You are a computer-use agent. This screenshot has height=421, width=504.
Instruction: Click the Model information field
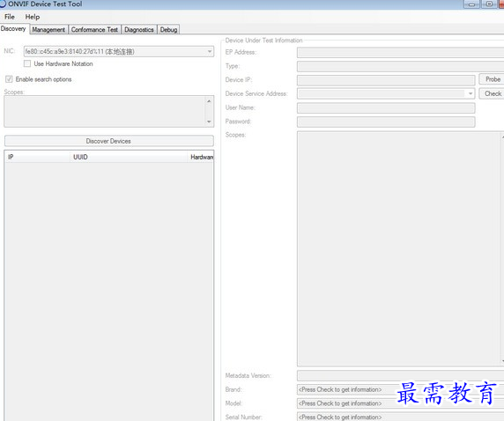coord(400,403)
